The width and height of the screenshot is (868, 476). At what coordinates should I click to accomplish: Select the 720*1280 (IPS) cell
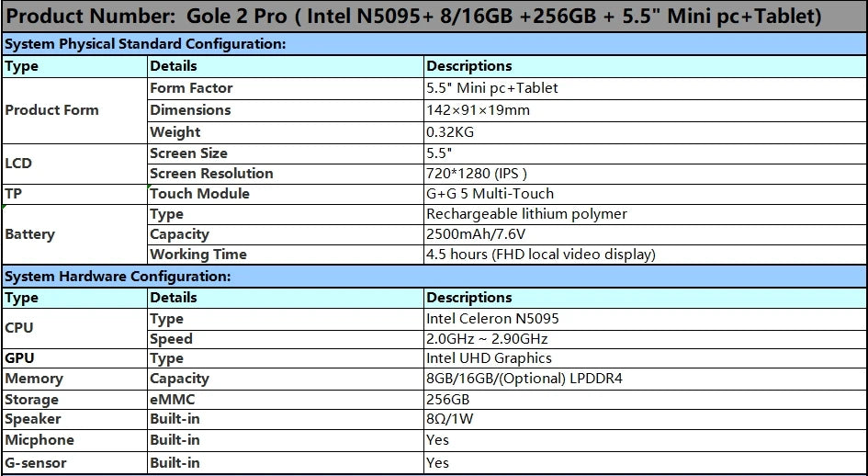[477, 174]
